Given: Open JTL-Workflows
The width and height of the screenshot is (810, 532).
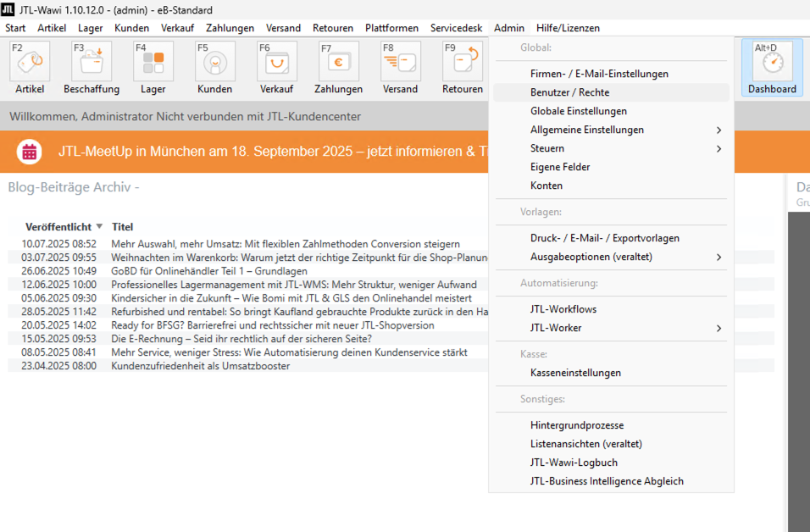Looking at the screenshot, I should coord(611,309).
